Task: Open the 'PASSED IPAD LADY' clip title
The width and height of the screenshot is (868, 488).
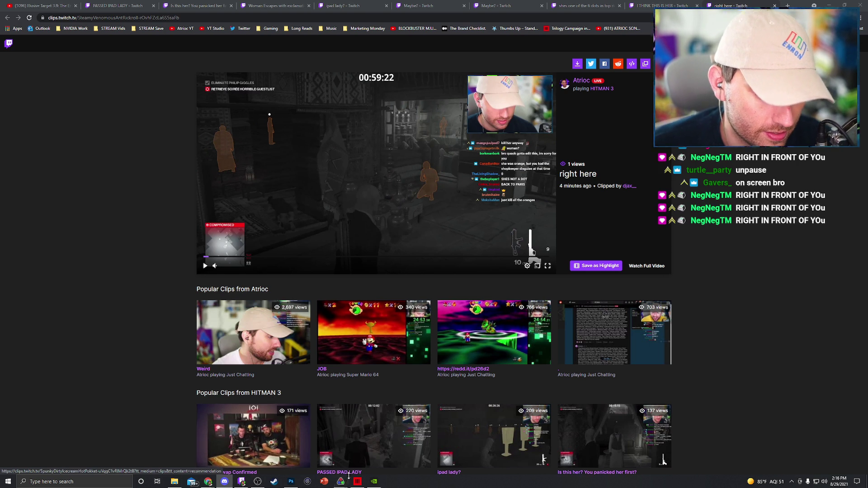Action: tap(339, 472)
